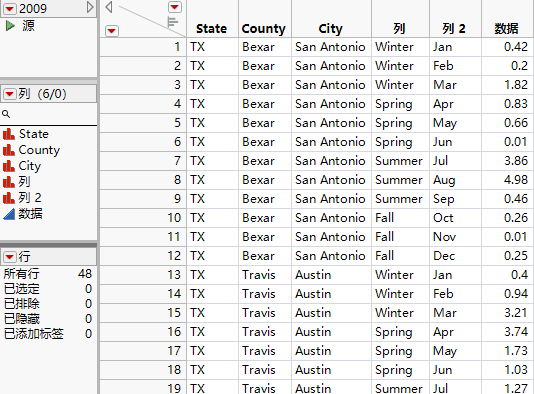
Task: Select the County column in the column list
Action: [x=39, y=150]
